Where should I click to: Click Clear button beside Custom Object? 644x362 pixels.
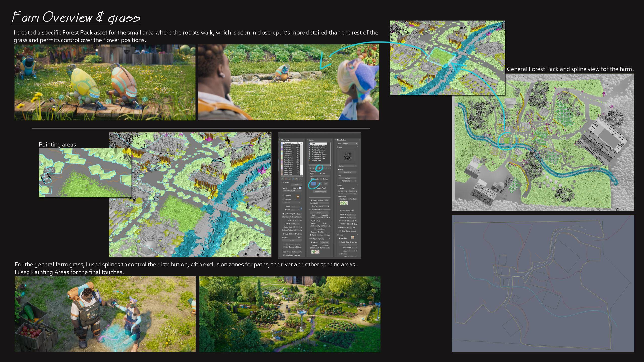[299, 214]
